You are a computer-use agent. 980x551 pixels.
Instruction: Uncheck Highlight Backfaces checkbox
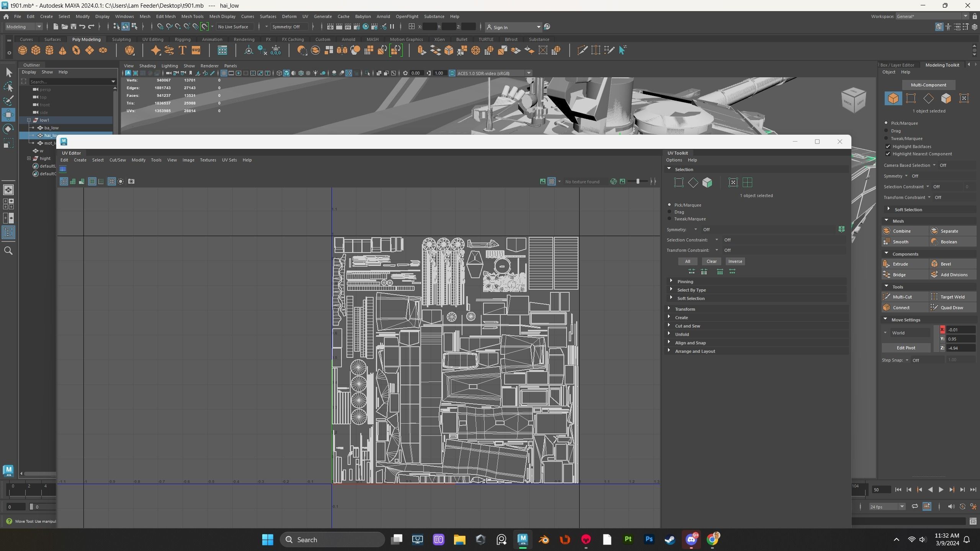coord(888,147)
